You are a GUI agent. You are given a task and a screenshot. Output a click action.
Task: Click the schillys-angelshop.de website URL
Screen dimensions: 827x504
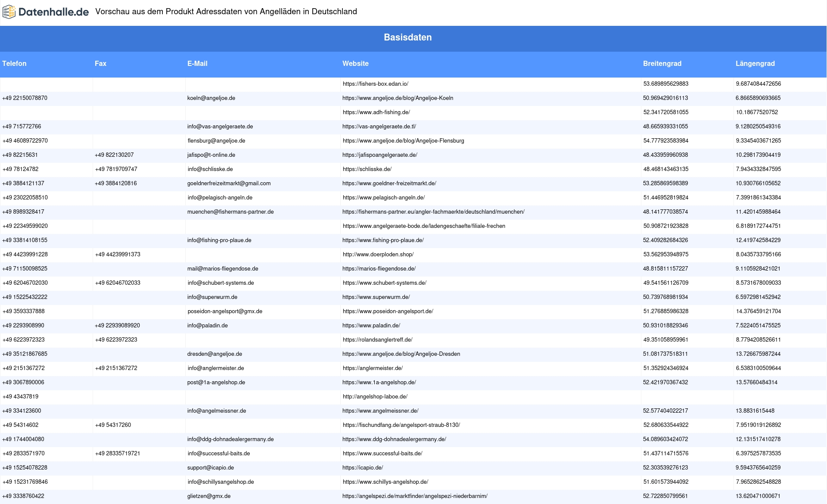[386, 482]
